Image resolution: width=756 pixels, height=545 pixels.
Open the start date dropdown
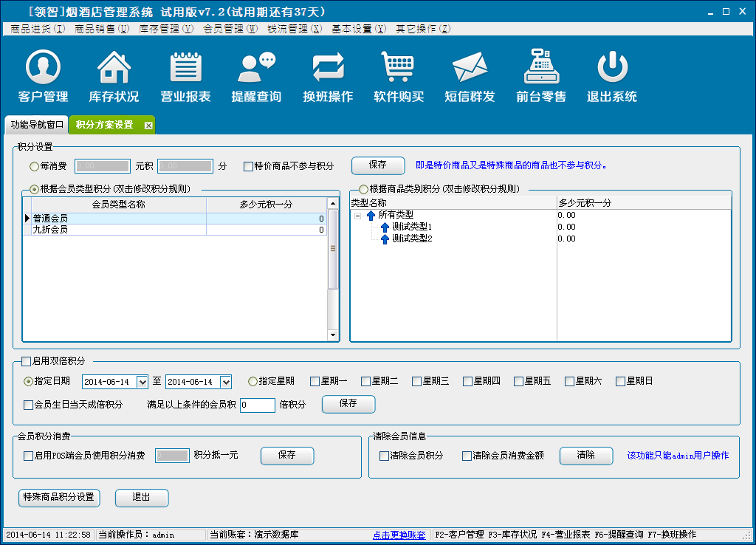(143, 382)
